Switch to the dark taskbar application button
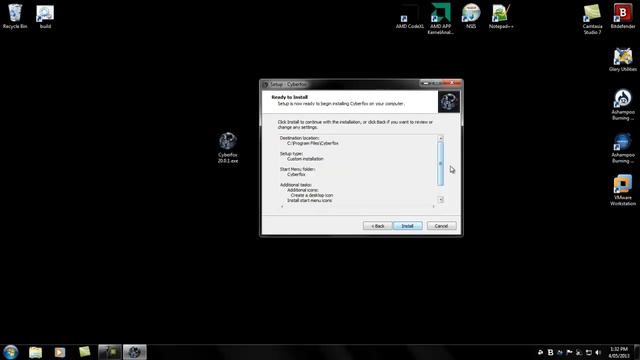Screen dimensions: 640x360 (110, 352)
